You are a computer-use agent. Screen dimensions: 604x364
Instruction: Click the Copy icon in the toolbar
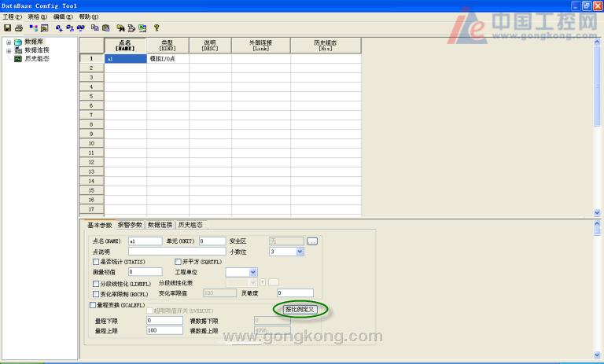(x=94, y=28)
